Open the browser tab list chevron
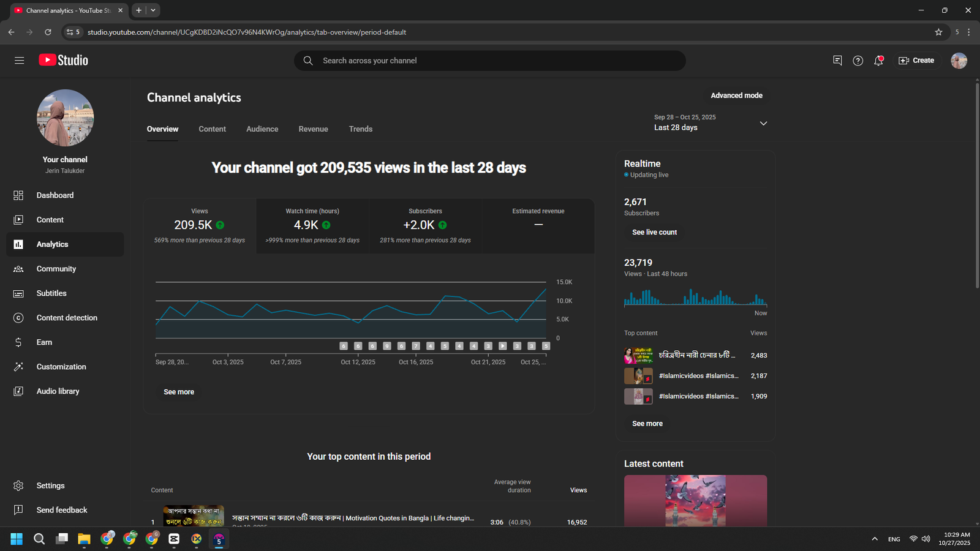This screenshot has width=980, height=551. [x=153, y=10]
